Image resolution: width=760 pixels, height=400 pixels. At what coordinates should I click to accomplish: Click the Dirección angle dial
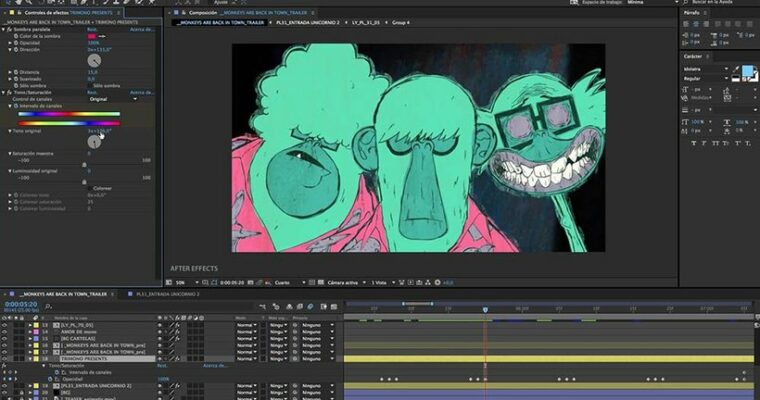pyautogui.click(x=94, y=61)
